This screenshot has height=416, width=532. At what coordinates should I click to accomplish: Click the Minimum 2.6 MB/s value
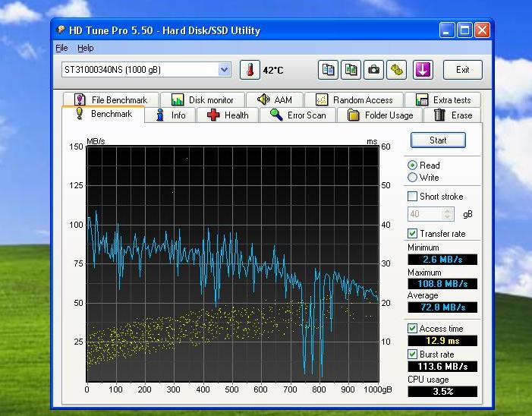click(442, 260)
